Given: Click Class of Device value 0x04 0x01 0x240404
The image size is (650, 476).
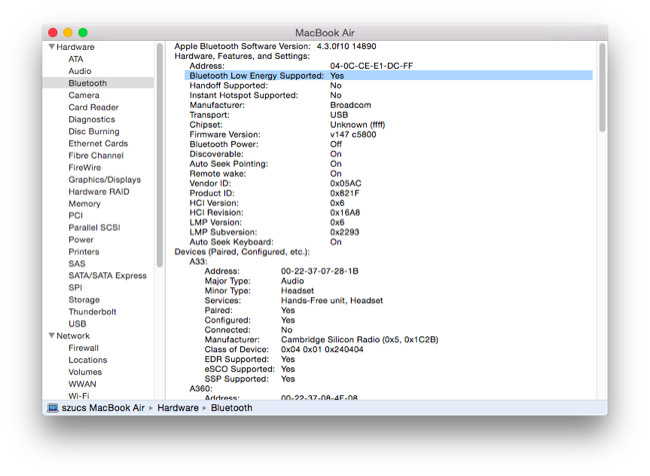Looking at the screenshot, I should [322, 349].
